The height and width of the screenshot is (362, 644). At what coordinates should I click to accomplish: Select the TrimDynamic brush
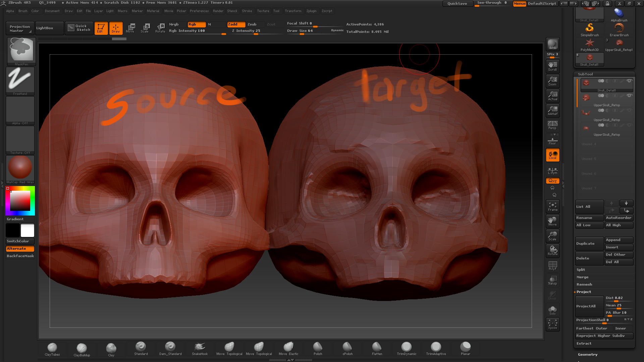407,349
